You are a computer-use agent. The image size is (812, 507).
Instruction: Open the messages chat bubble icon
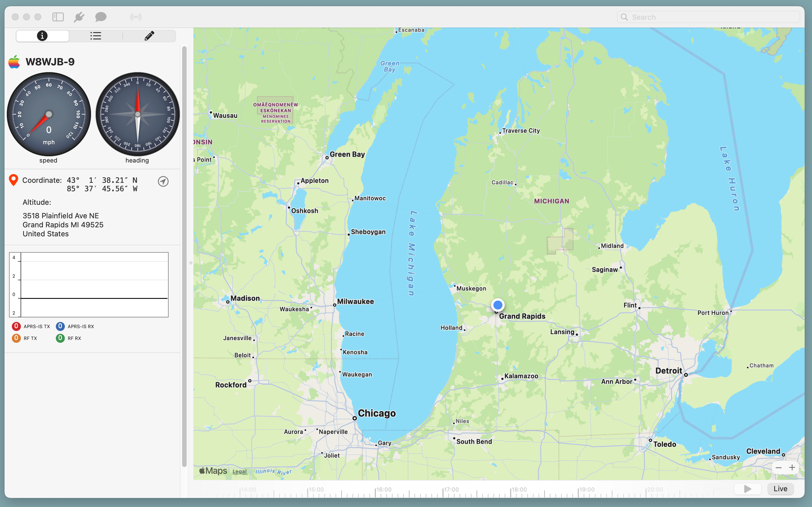[x=101, y=17]
